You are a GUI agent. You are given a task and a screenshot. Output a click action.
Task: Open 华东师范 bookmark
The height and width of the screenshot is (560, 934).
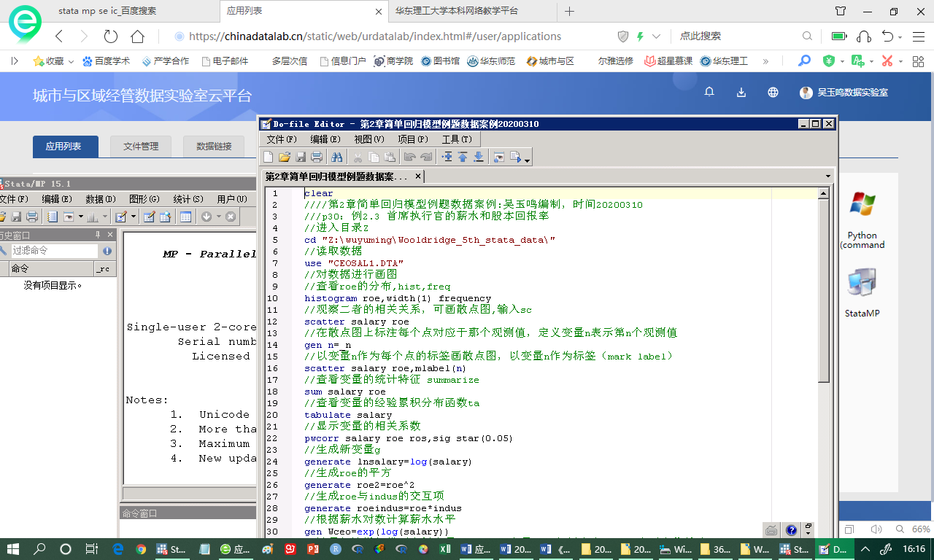[492, 61]
